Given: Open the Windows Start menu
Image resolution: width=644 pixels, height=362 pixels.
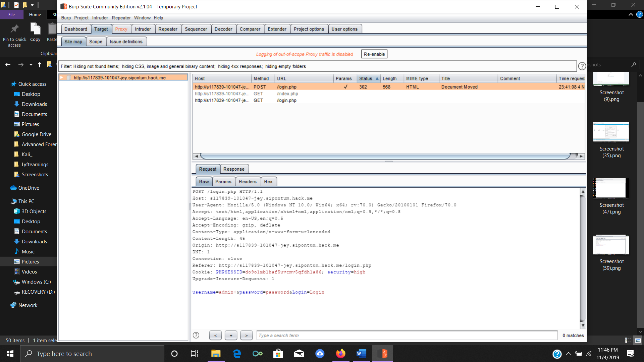Looking at the screenshot, I should point(10,354).
